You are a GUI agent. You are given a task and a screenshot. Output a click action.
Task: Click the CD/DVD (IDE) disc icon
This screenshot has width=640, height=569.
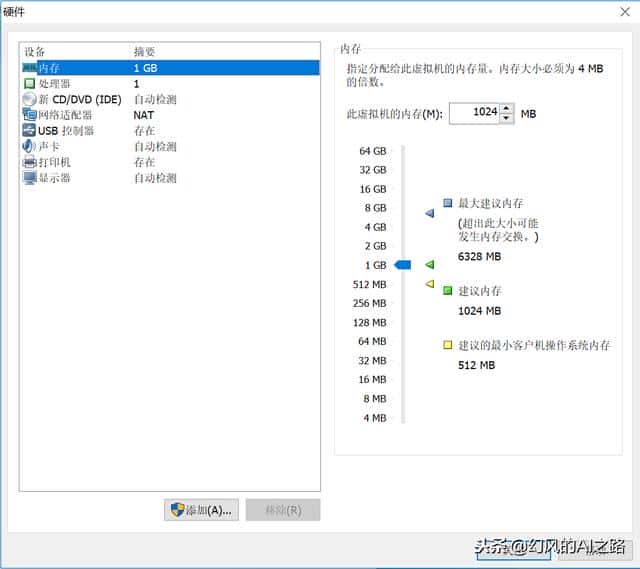point(29,99)
